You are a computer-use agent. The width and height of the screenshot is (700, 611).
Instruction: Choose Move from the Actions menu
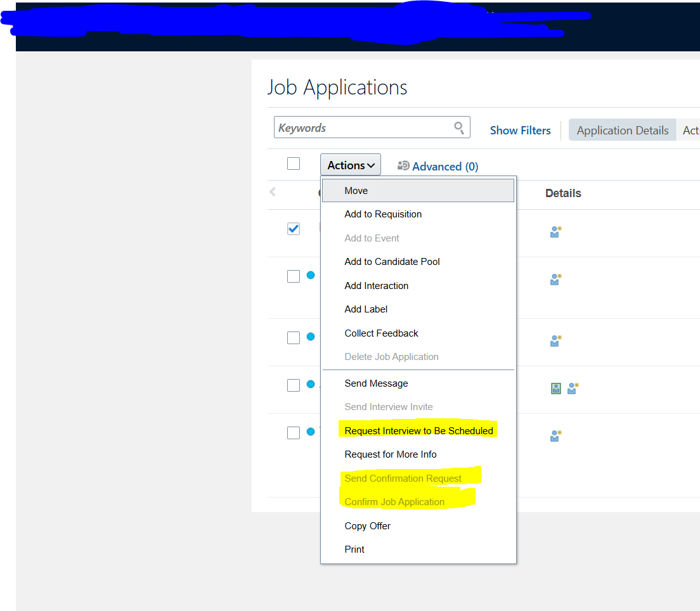[x=356, y=190]
